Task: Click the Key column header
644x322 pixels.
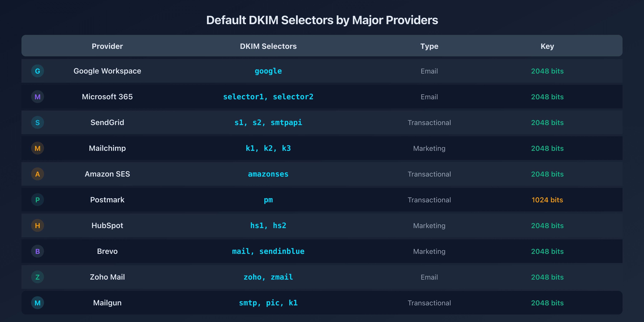Action: [x=547, y=46]
